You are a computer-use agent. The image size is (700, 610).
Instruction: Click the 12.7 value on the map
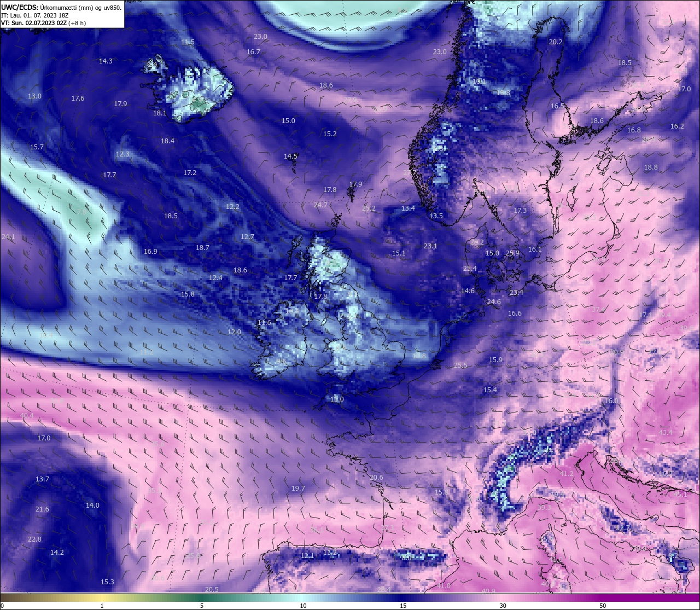[x=247, y=236]
